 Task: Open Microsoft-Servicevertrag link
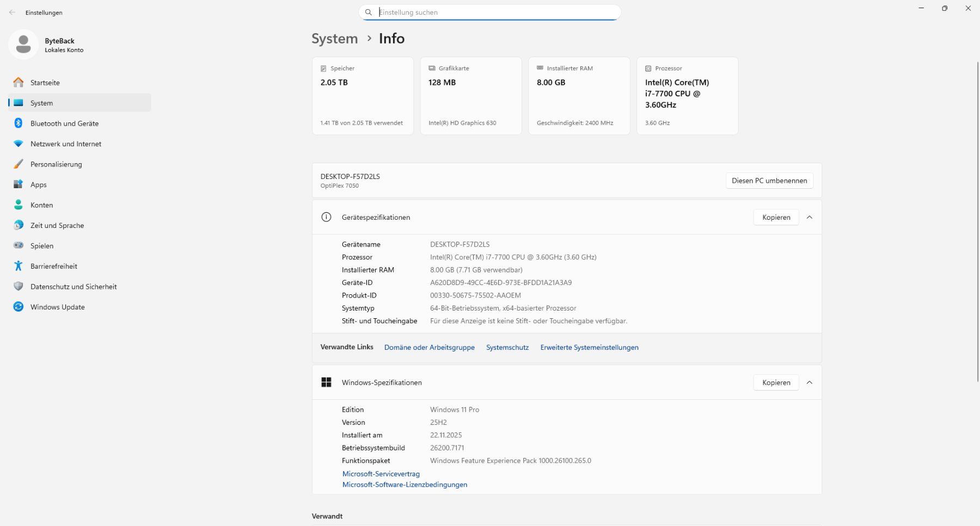381,474
